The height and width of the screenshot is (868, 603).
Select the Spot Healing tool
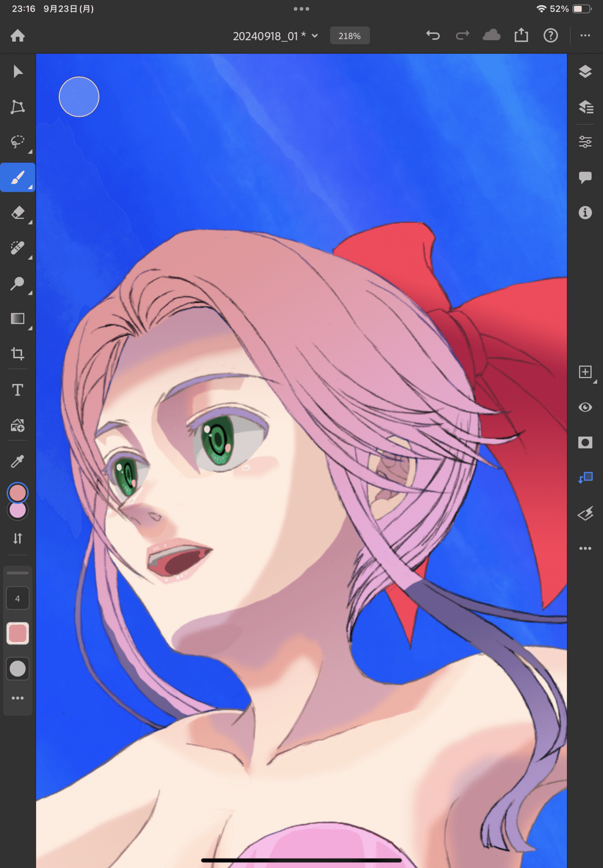click(18, 248)
